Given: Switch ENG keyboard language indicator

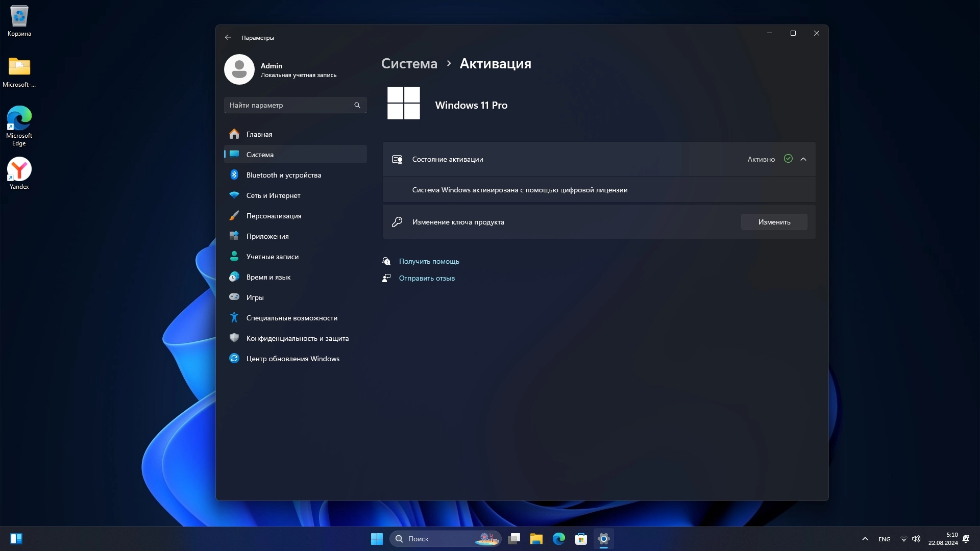Looking at the screenshot, I should point(884,539).
